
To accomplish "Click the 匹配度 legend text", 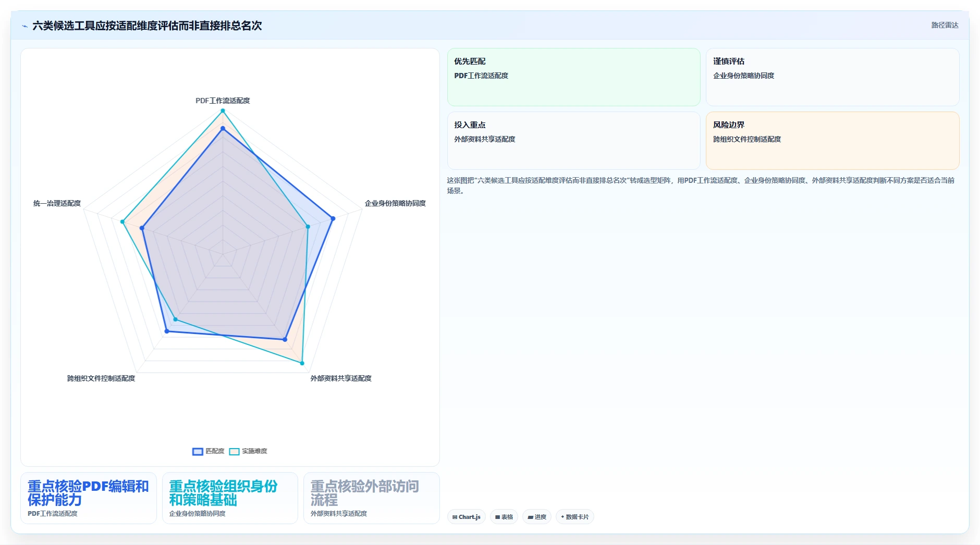I will [215, 451].
